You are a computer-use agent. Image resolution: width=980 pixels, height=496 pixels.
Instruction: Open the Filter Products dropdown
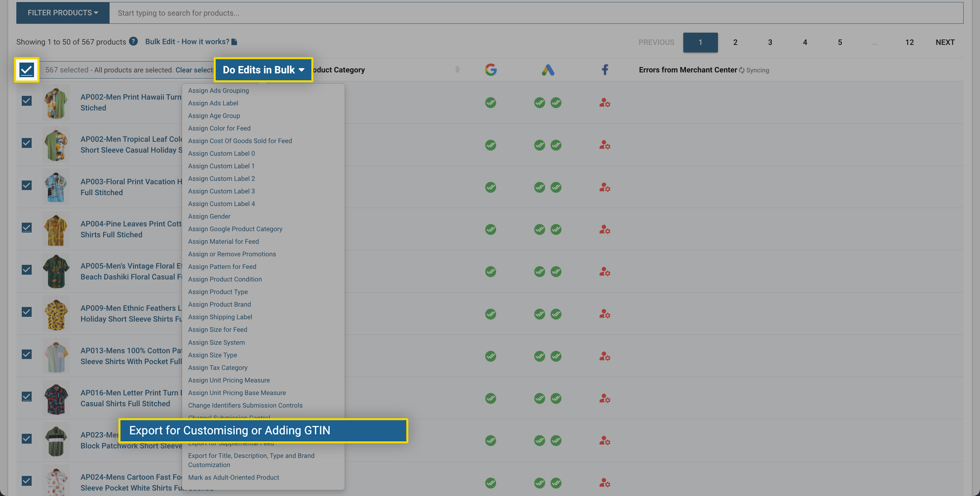63,13
